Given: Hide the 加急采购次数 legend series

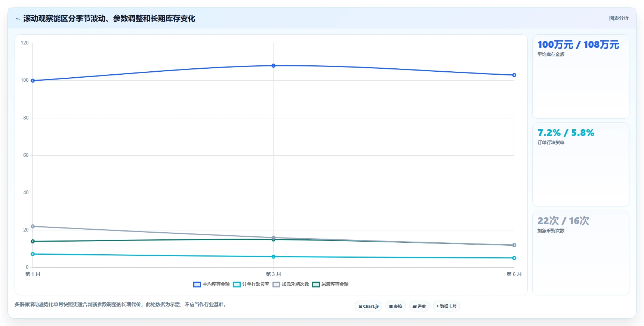Looking at the screenshot, I should tap(291, 284).
